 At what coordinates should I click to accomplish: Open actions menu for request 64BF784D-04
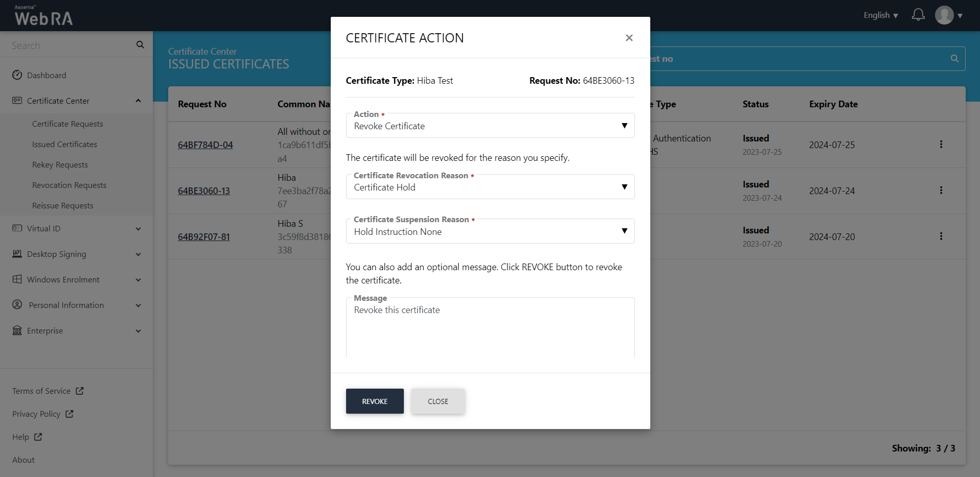941,145
